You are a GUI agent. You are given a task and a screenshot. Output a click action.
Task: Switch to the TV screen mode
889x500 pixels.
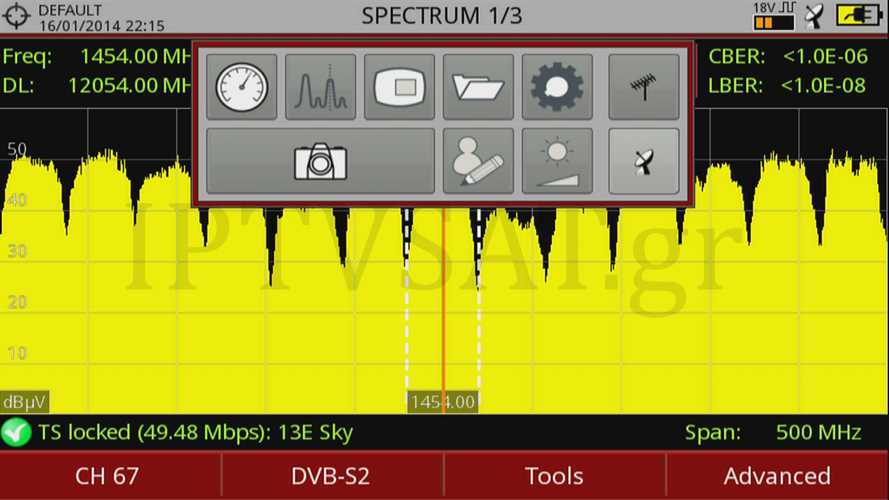399,87
